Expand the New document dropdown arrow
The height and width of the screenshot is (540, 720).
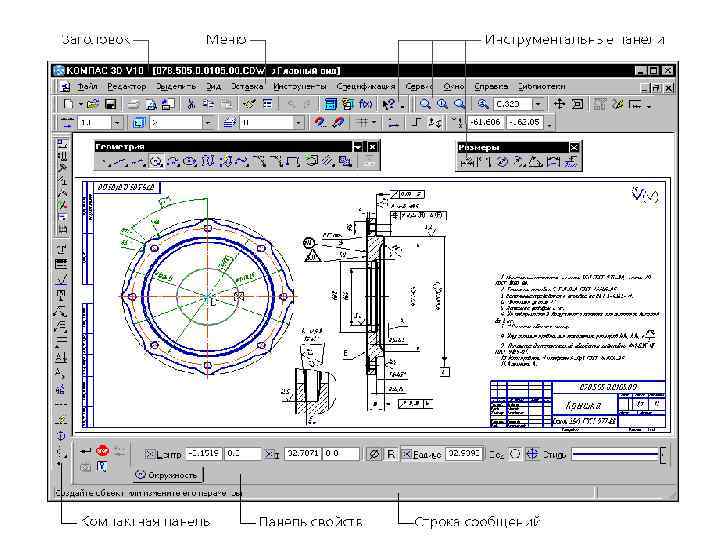coord(81,104)
